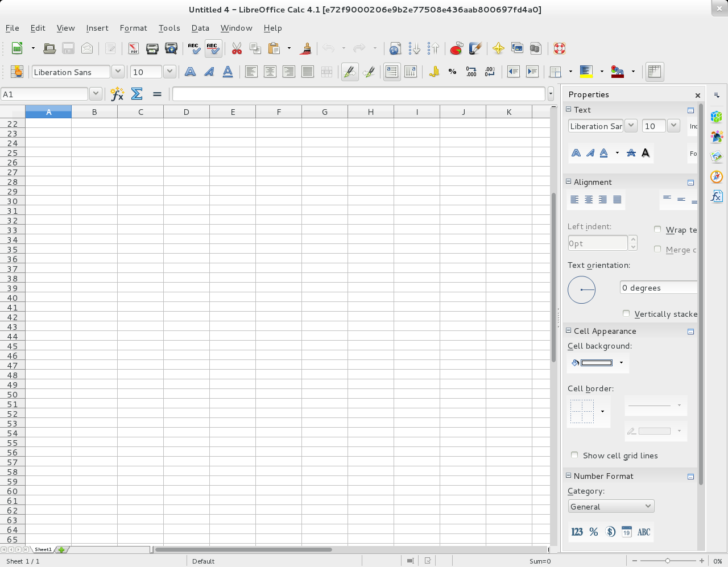728x567 pixels.
Task: Insert Sum function
Action: click(x=136, y=94)
